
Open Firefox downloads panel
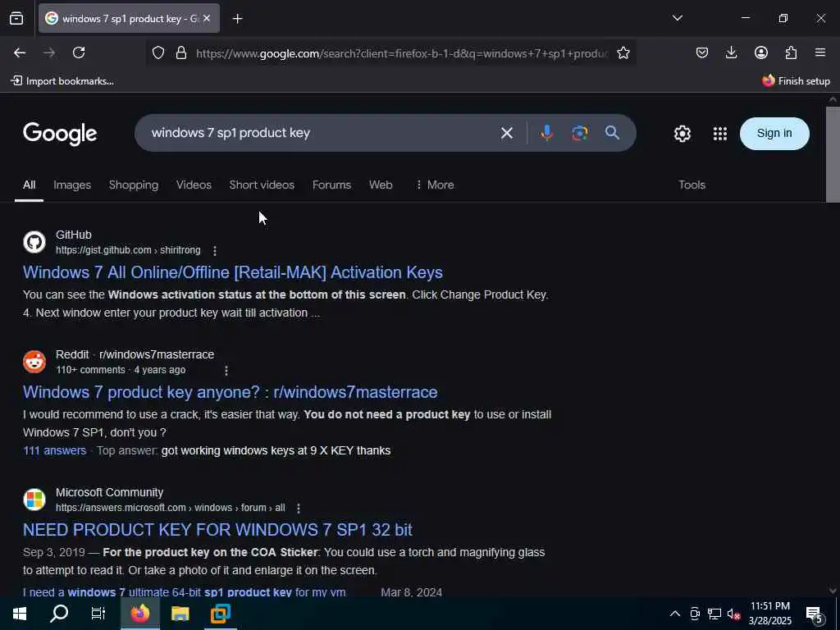(x=731, y=52)
